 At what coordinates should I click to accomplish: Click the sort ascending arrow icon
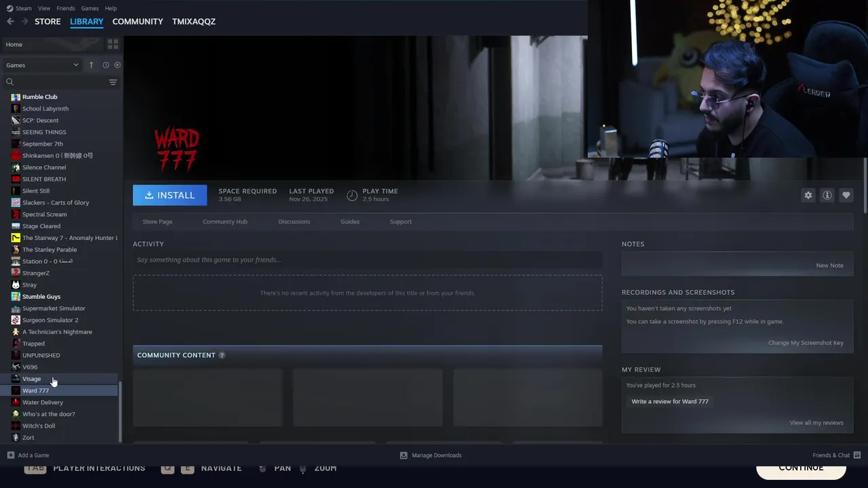tap(92, 65)
